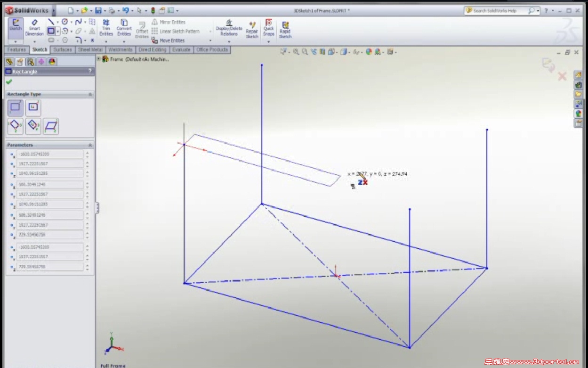Select Corner Rectangle type

tap(16, 108)
